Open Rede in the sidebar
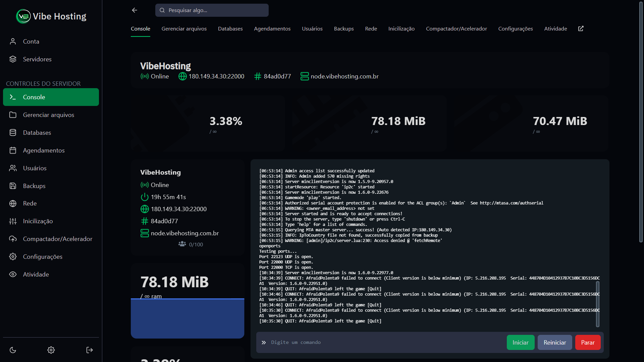This screenshot has width=644, height=362. (51, 203)
